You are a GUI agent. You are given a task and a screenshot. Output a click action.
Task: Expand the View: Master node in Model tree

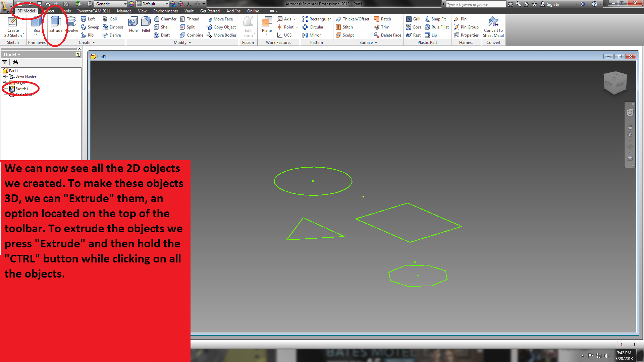[x=5, y=76]
